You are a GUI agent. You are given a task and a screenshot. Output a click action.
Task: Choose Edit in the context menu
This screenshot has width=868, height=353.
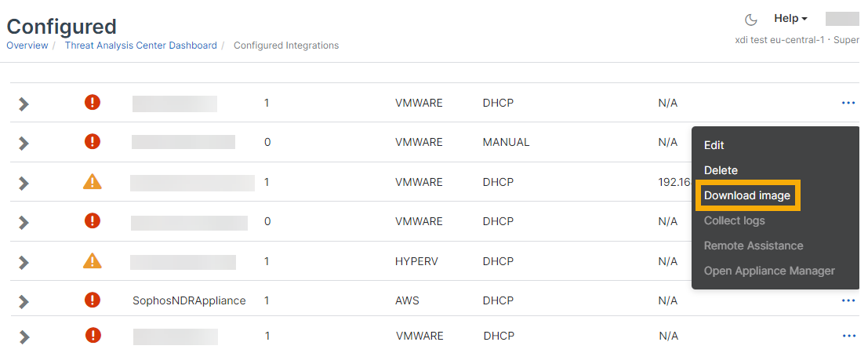click(714, 145)
